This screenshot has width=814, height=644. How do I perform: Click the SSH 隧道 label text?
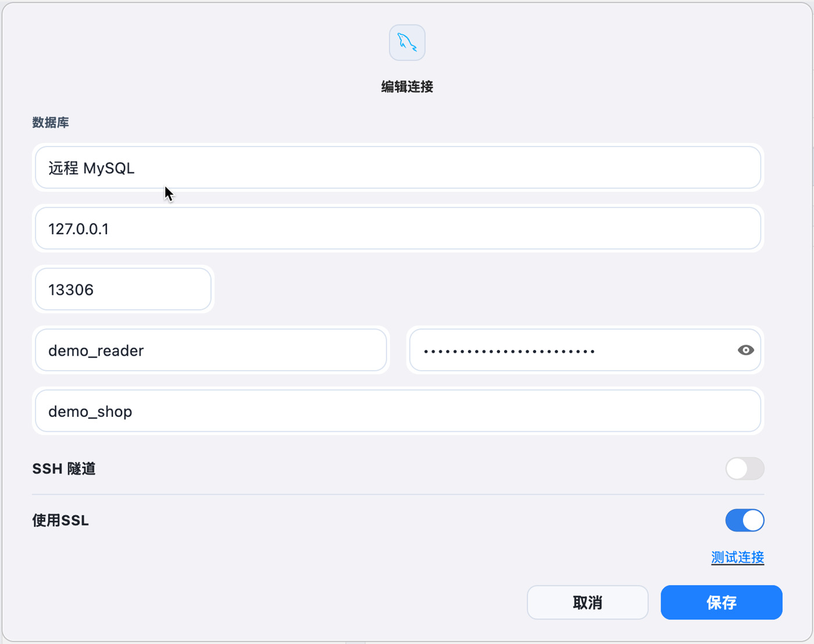pos(64,468)
